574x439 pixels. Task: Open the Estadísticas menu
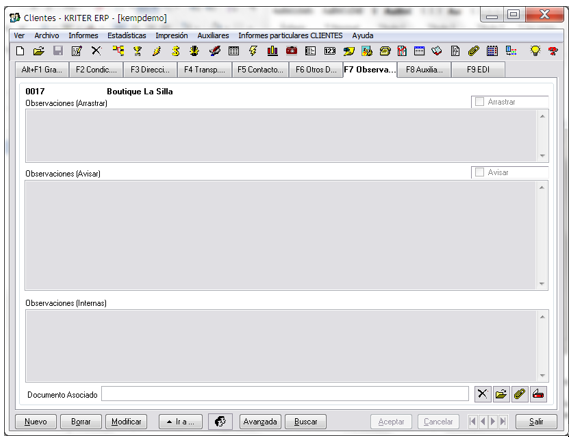pyautogui.click(x=127, y=36)
